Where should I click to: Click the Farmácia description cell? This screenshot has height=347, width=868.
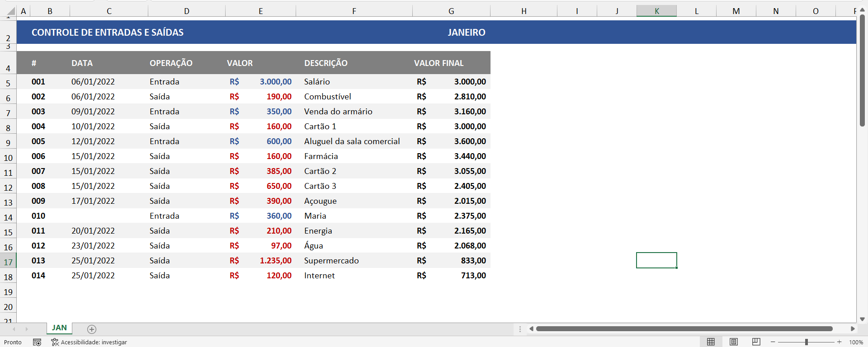(x=354, y=156)
